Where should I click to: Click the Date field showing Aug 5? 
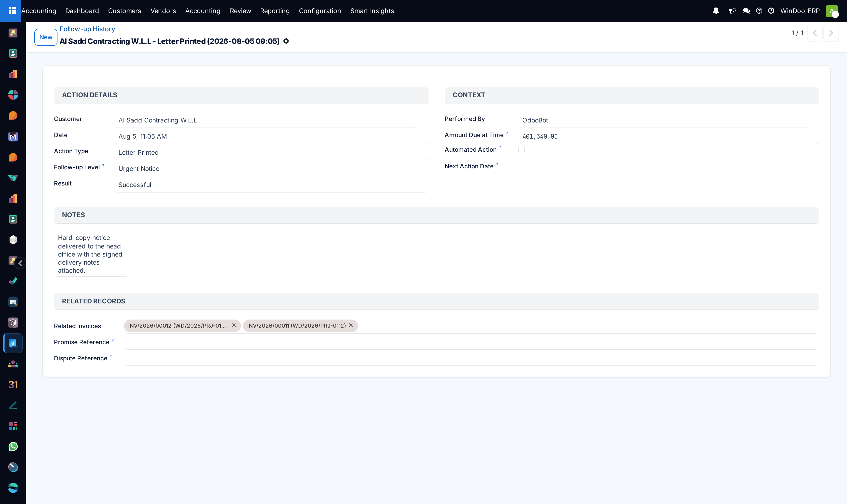(x=271, y=137)
